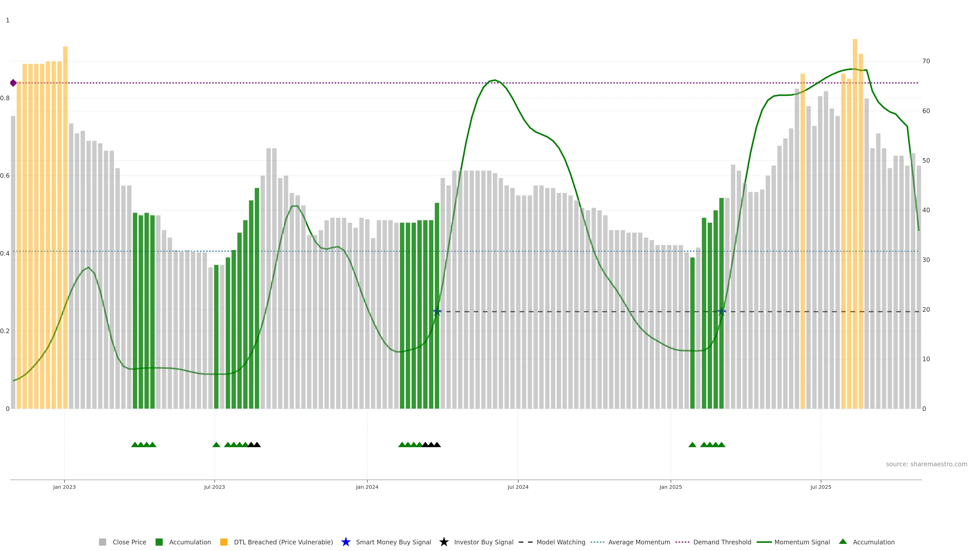Image resolution: width=980 pixels, height=551 pixels.
Task: Click the star marker near Jan 2025 bars
Action: pyautogui.click(x=721, y=311)
